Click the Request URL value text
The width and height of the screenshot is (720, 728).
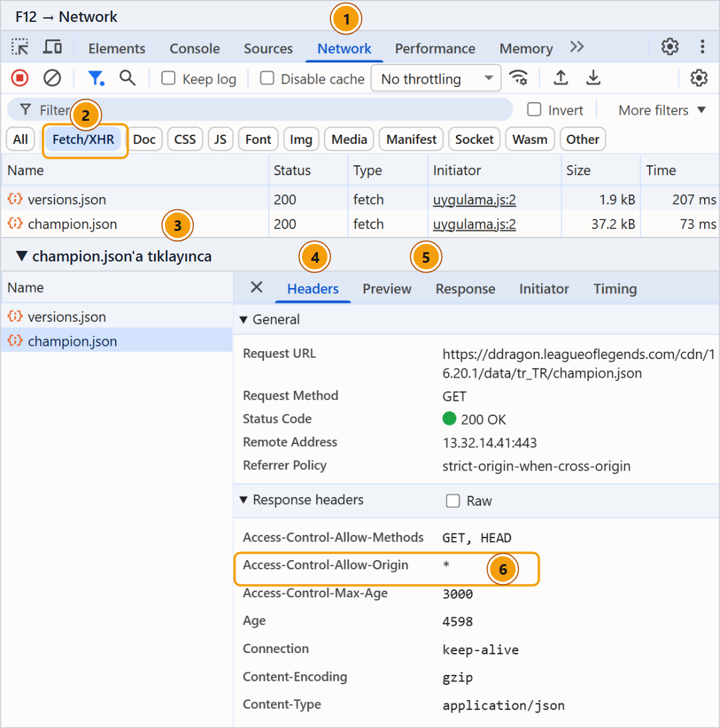point(579,364)
